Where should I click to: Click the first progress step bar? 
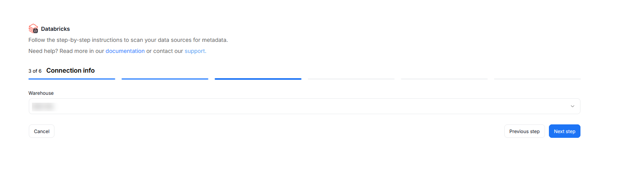[x=72, y=79]
